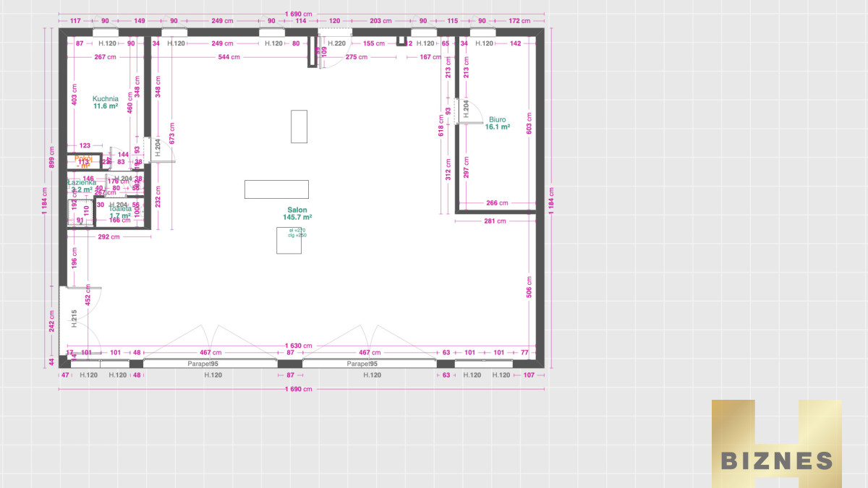Click the H.215 entrance door label
This screenshot has width=868, height=488.
[x=74, y=315]
